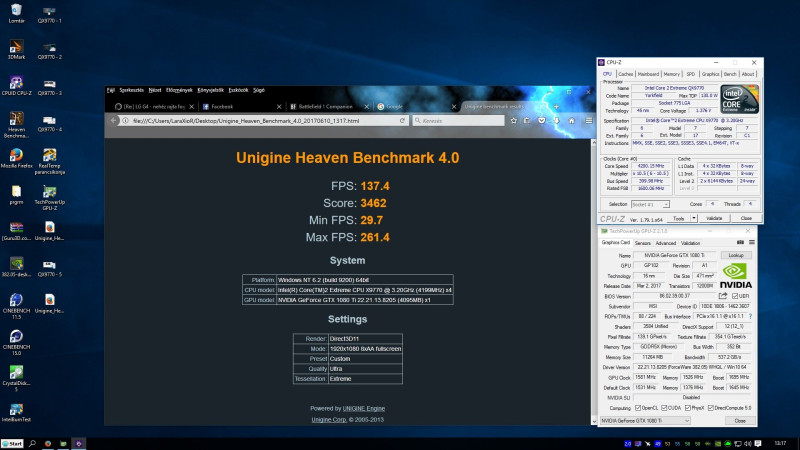Screen dimensions: 800x450
Task: Click Firefox page vertical scrollbar
Action: [x=593, y=282]
